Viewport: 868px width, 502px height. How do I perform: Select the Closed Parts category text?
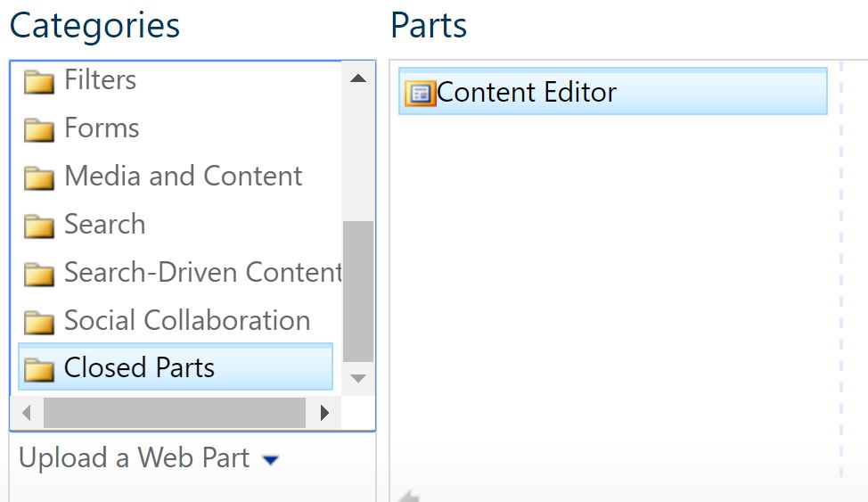pyautogui.click(x=139, y=367)
